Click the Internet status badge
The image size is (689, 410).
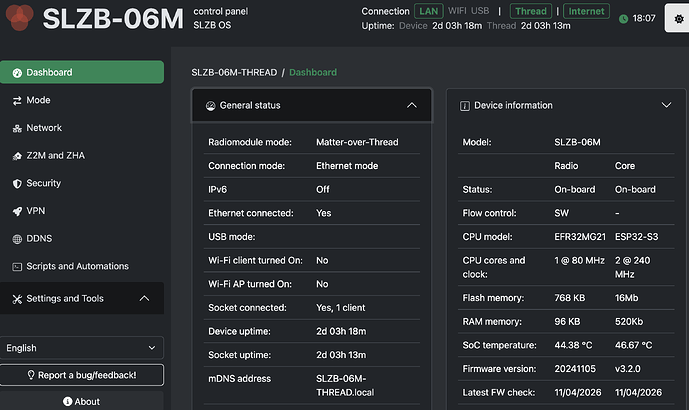pos(586,11)
